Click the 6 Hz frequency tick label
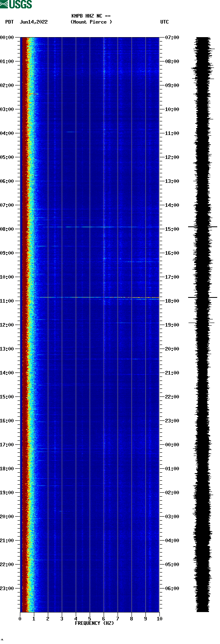This screenshot has width=220, height=644. [104, 619]
